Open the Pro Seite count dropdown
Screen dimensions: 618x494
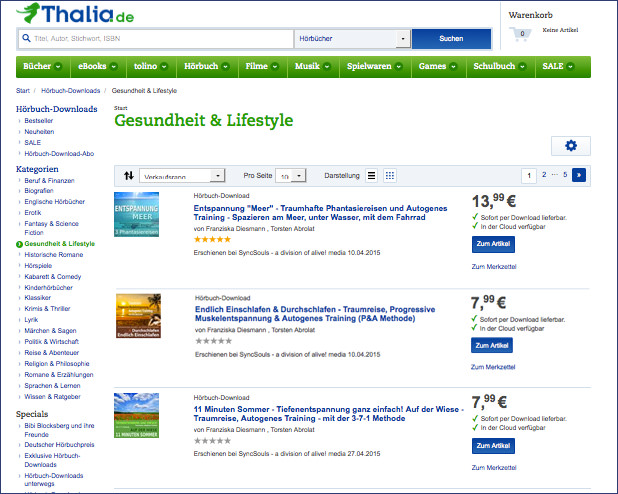(290, 176)
